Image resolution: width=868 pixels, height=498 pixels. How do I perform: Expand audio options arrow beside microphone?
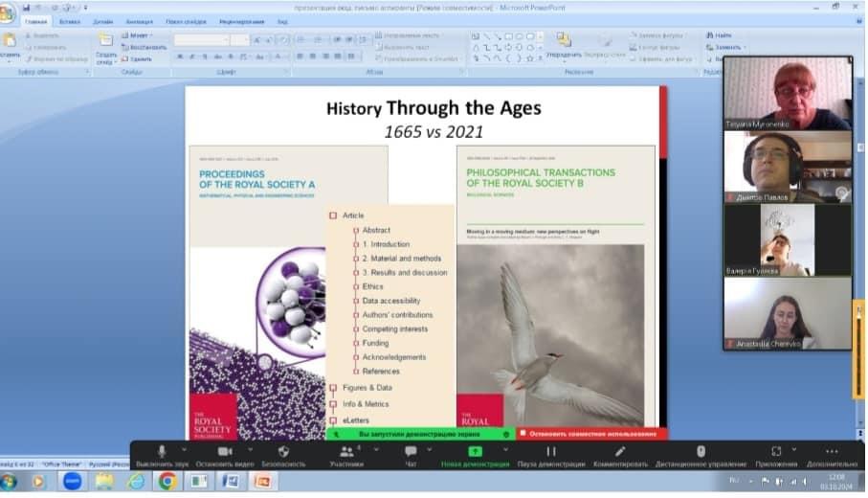[x=185, y=450]
